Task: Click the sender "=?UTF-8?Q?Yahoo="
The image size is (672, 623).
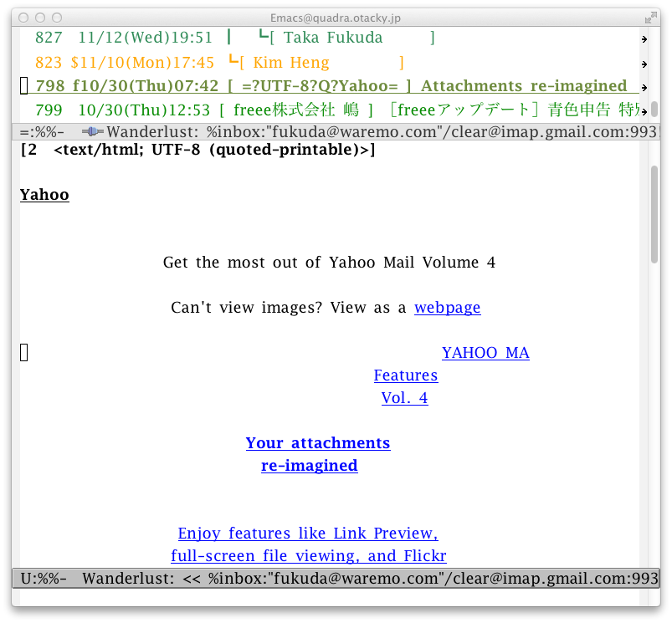Action: 320,85
